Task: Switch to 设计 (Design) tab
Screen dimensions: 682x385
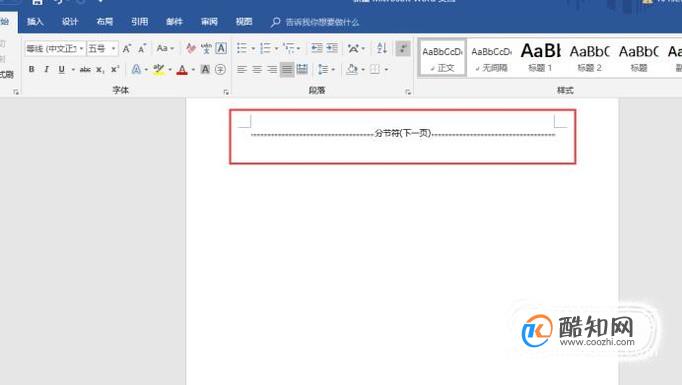Action: 70,22
